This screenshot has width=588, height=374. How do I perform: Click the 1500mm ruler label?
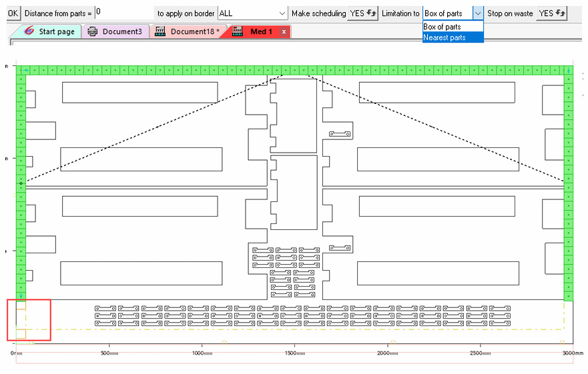[x=295, y=353]
